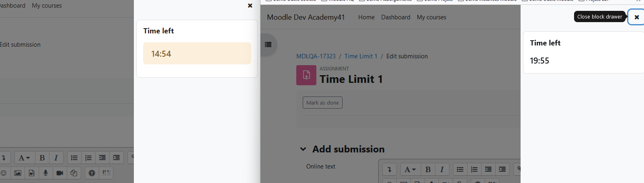Record video using the camera icon
644x183 pixels.
coord(59,173)
